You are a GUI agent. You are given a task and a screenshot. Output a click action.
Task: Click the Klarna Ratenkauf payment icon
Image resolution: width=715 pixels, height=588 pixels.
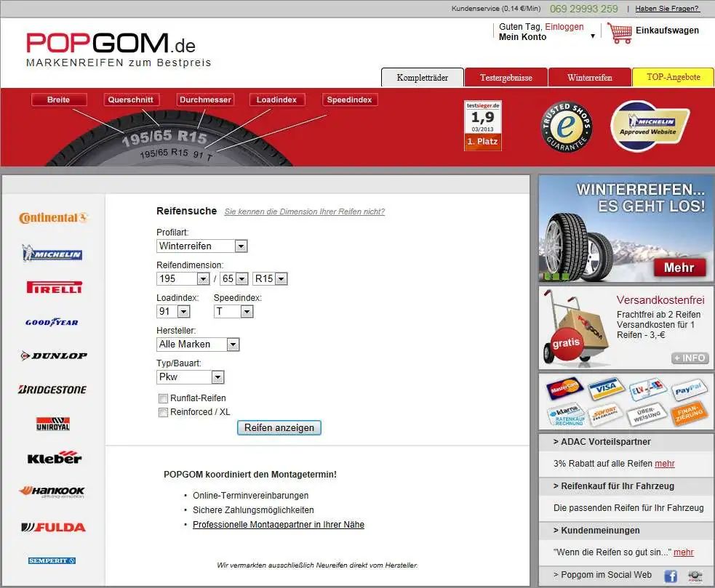[x=565, y=414]
